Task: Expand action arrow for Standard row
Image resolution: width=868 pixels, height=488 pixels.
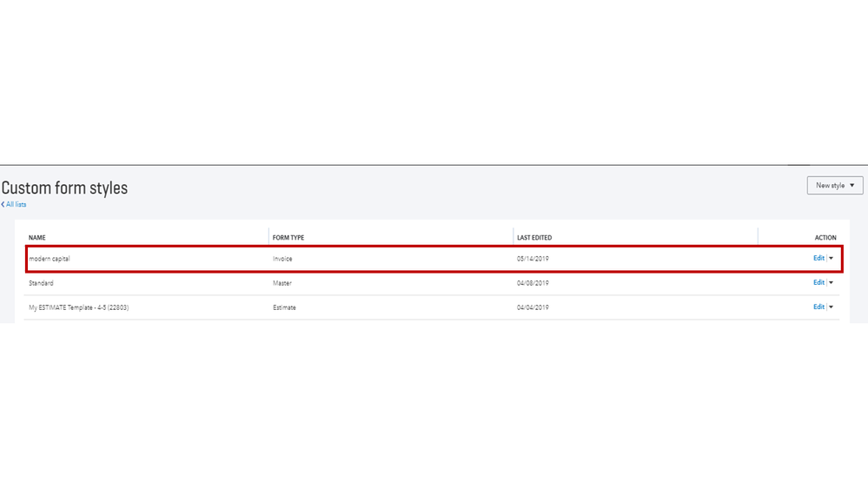Action: coord(831,283)
